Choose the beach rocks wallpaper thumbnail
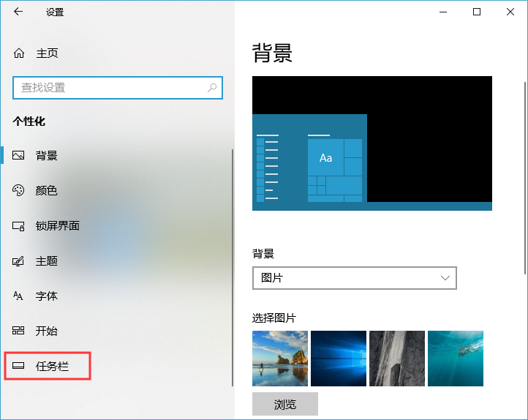Viewport: 528px width, 420px height. tap(280, 359)
